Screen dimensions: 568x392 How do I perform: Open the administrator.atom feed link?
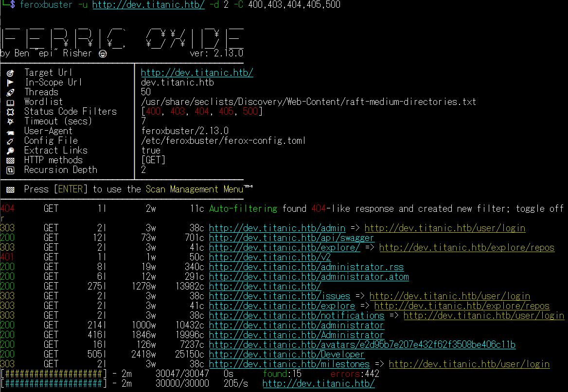pyautogui.click(x=309, y=277)
